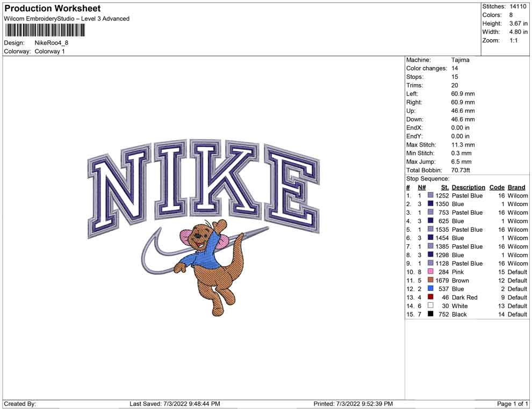Choose the bright Blue swatch beside 537 stitches
Screen dimensions: 532x409
(x=430, y=288)
